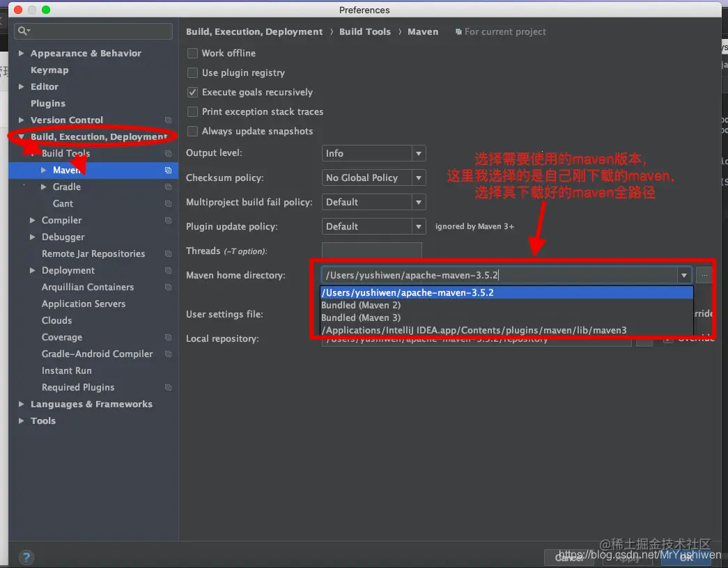Click into the settings search field
Screen dimensions: 728x568
pyautogui.click(x=93, y=31)
